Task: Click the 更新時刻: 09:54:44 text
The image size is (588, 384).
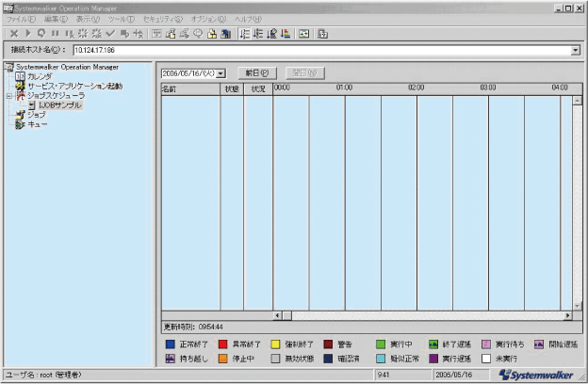Action: click(193, 327)
